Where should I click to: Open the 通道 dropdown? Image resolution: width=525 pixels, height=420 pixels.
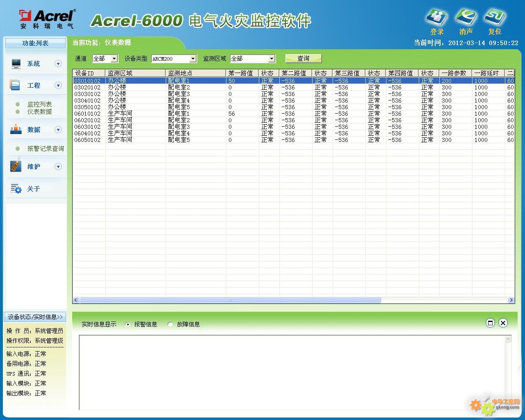point(114,59)
